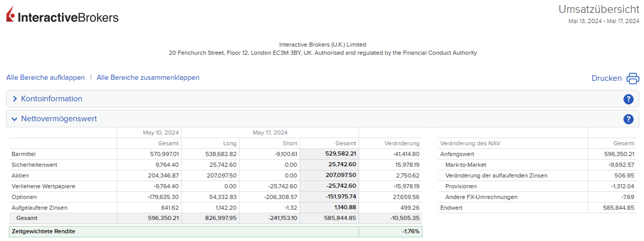
Task: Click Optionen long value 54,332.83
Action: point(223,197)
